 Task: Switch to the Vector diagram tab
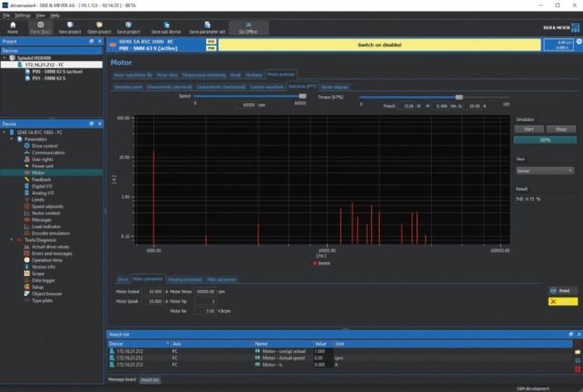[335, 87]
